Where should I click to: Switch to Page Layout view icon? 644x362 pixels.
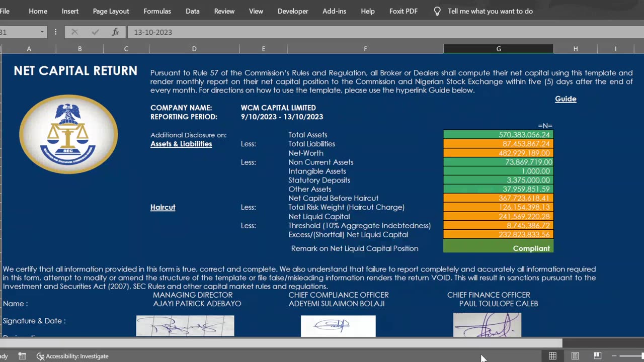tap(575, 356)
